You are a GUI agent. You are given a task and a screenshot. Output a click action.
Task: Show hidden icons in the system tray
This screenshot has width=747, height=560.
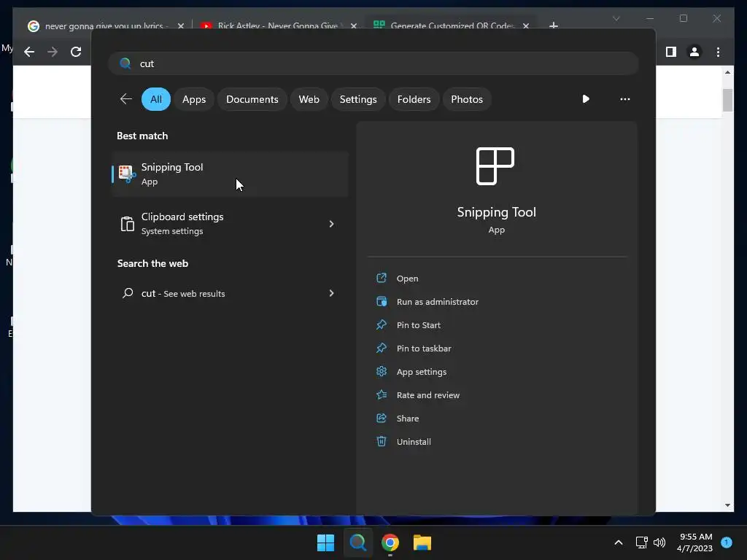pyautogui.click(x=619, y=542)
